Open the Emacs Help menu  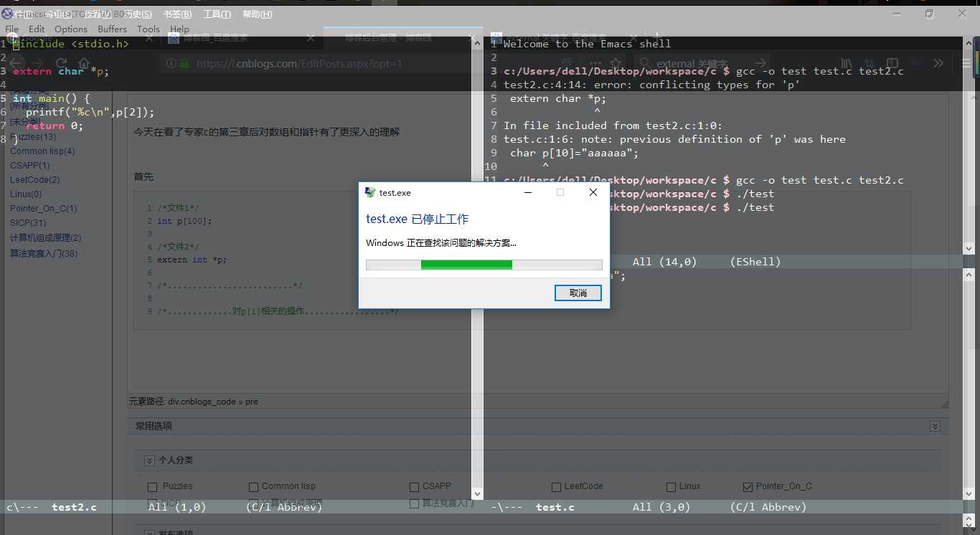(x=179, y=29)
